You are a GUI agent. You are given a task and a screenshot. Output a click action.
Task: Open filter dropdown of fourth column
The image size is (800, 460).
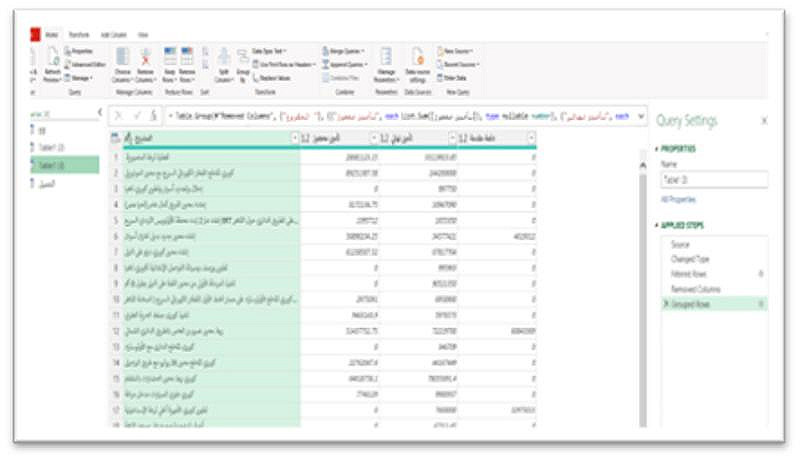(x=531, y=138)
